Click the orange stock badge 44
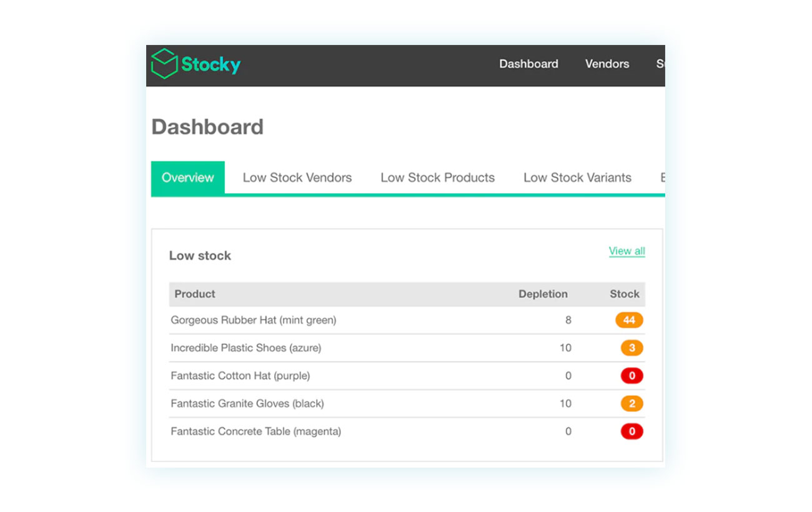 click(x=629, y=320)
